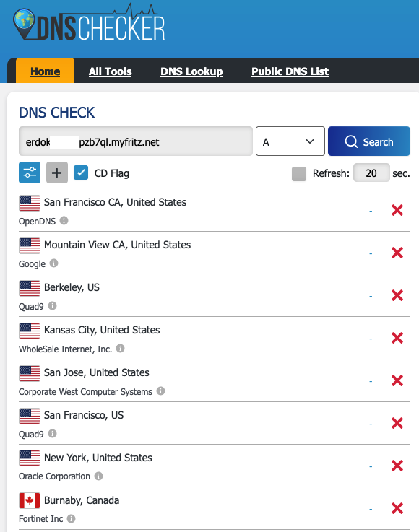Click the Search button
The width and height of the screenshot is (419, 532).
(x=369, y=141)
